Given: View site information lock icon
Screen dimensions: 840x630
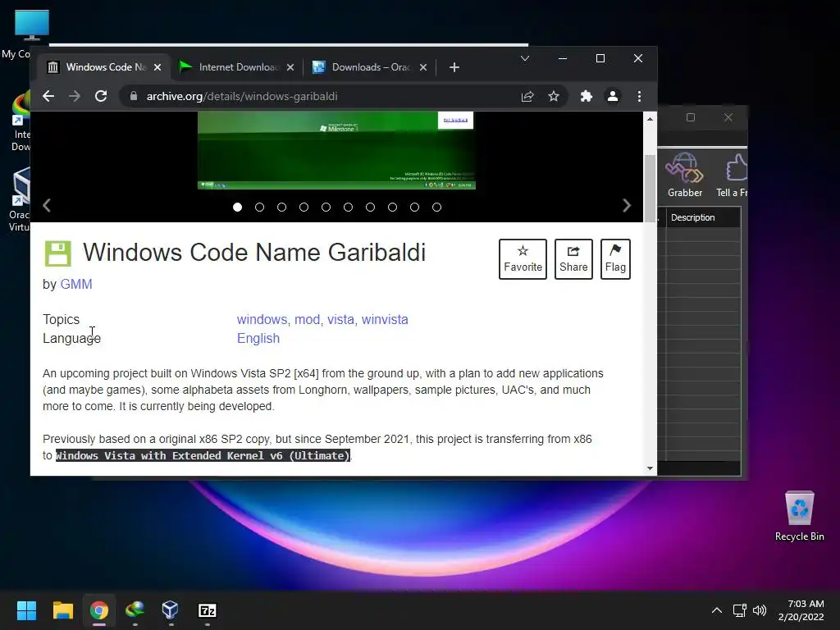Looking at the screenshot, I should coord(134,97).
